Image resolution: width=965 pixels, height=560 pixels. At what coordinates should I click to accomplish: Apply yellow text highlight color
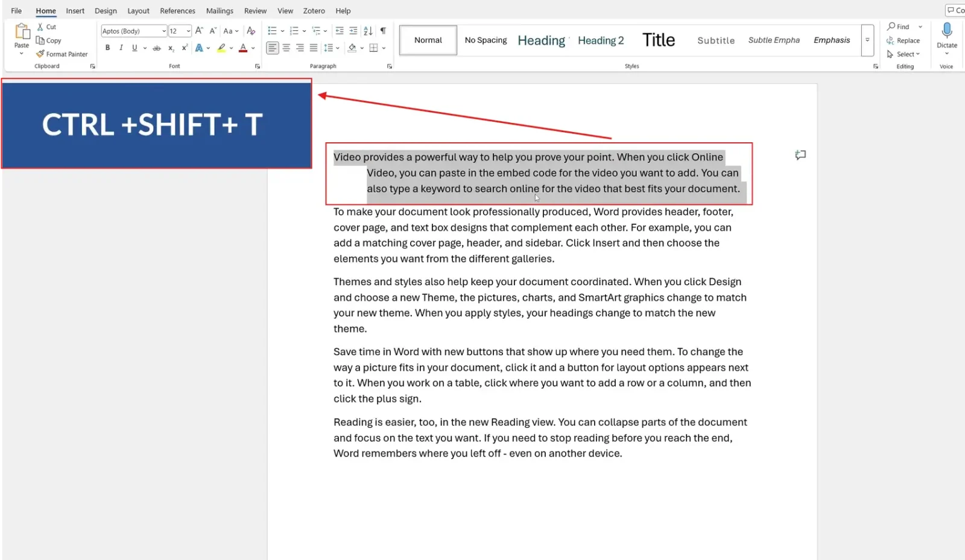pos(221,48)
